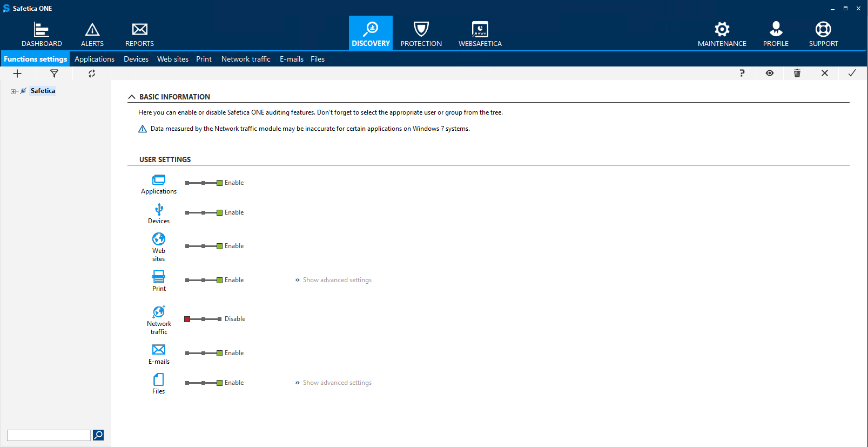Click the Print printer icon
Image resolution: width=868 pixels, height=447 pixels.
click(159, 277)
